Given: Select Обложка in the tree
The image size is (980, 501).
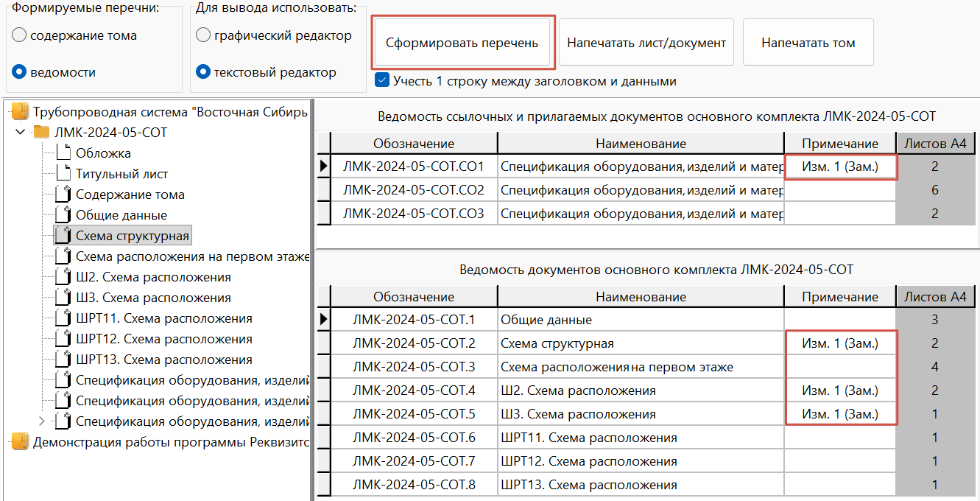Looking at the screenshot, I should tap(103, 153).
